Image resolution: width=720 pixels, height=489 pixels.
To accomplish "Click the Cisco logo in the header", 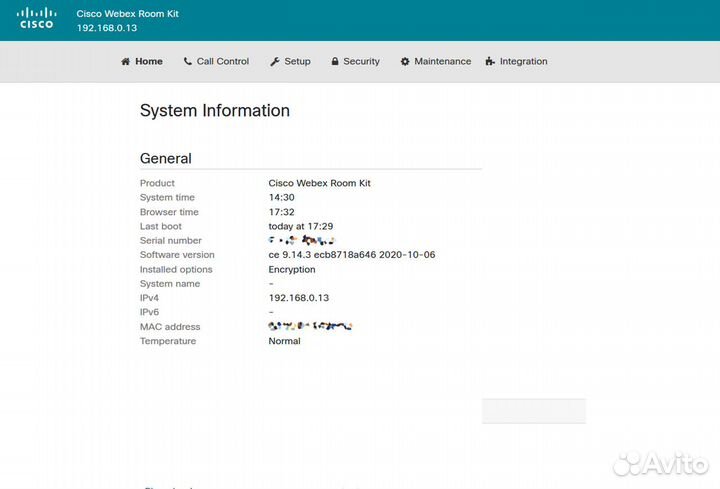I will tap(37, 18).
